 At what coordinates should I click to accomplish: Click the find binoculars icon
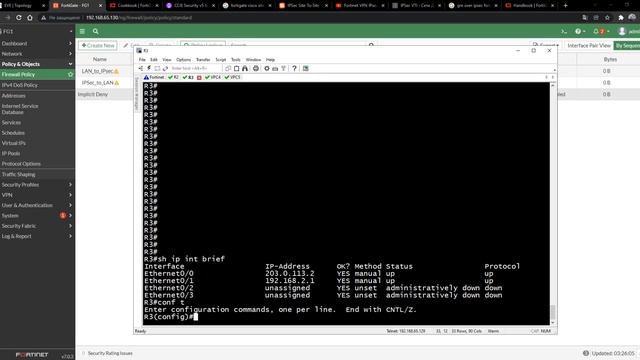[245, 68]
